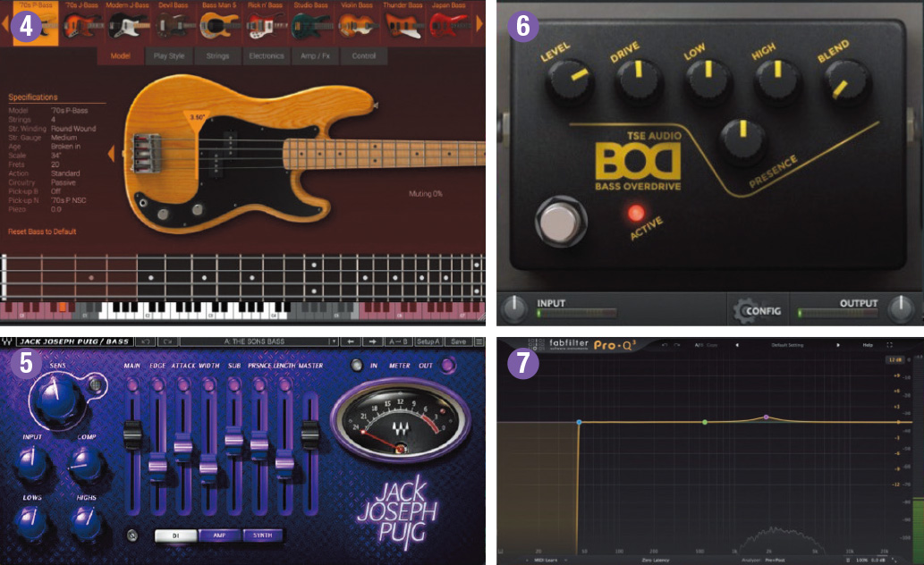The width and height of the screenshot is (924, 565).
Task: Click Save in JJP Bass toolbar
Action: [459, 342]
